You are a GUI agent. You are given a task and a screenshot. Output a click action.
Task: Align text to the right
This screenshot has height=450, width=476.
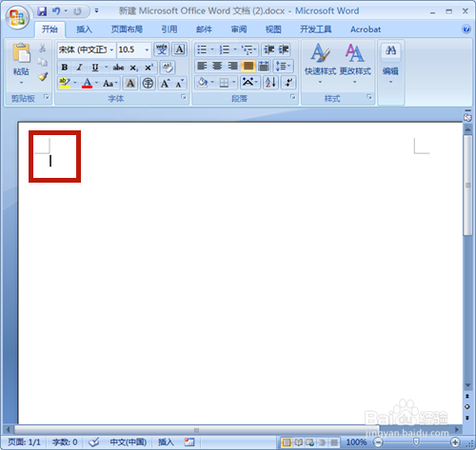pos(232,66)
